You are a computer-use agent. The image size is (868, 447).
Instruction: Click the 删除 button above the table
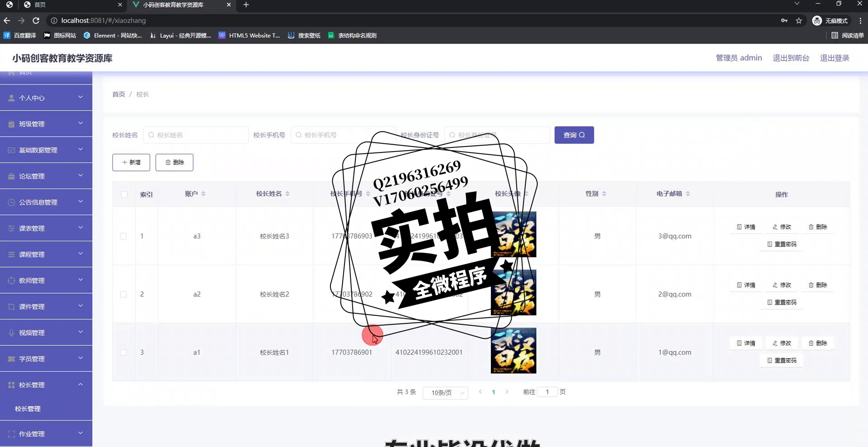pos(175,162)
